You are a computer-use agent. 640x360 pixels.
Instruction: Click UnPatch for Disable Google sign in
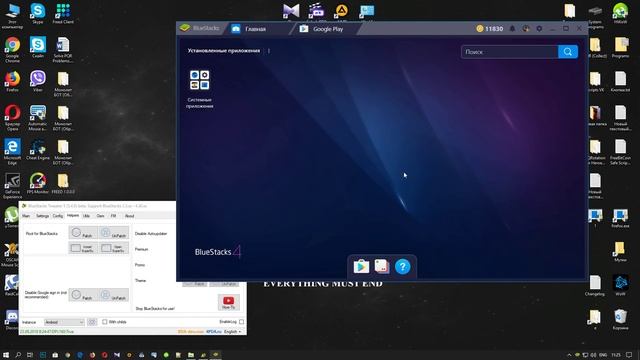pos(113,295)
